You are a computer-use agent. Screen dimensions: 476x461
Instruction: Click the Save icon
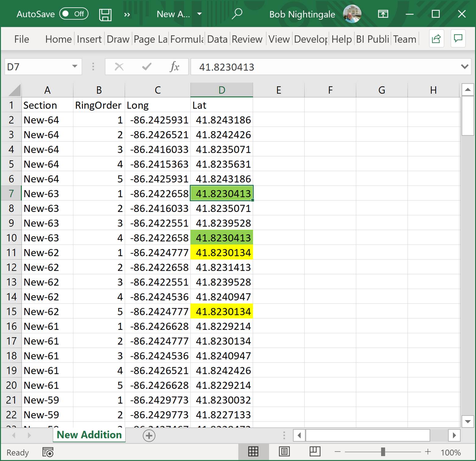coord(105,14)
